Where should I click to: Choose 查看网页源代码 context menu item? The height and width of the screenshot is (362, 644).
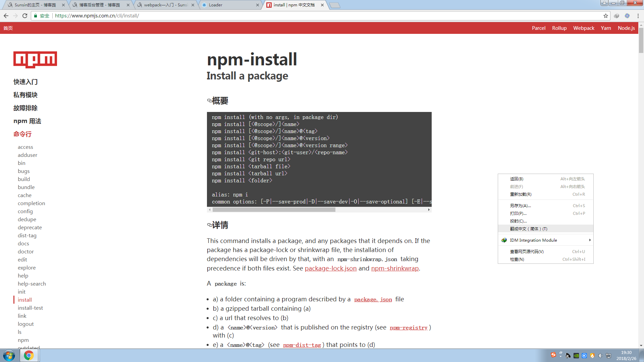[527, 251]
